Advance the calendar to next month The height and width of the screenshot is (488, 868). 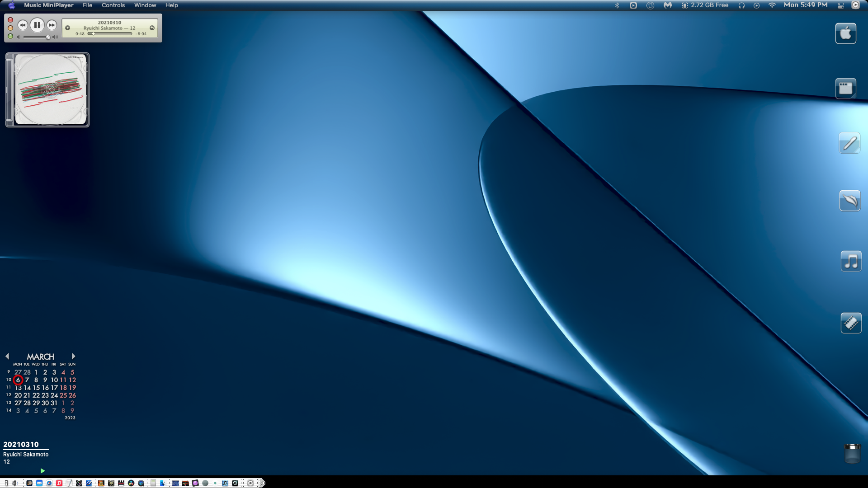pyautogui.click(x=73, y=357)
